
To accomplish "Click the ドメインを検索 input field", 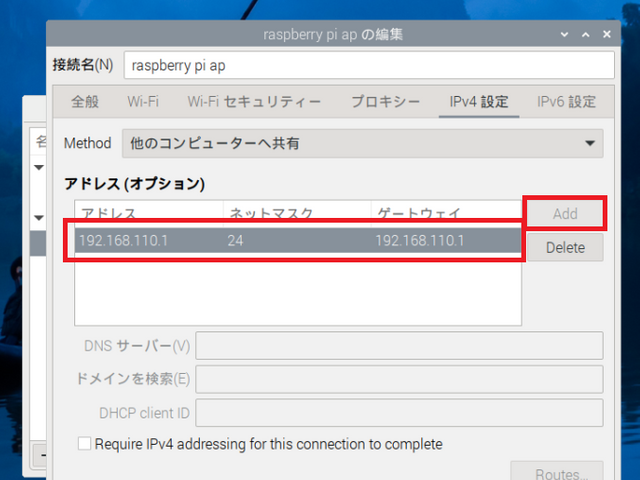I will click(x=399, y=379).
